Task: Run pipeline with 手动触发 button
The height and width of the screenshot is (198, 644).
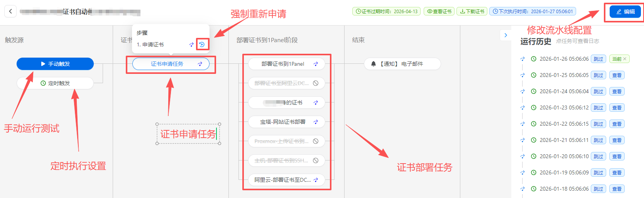Action: click(55, 64)
